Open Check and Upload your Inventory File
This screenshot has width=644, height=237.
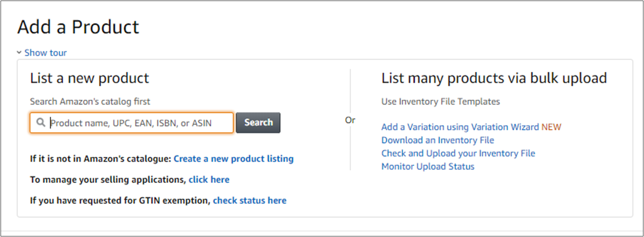click(458, 153)
